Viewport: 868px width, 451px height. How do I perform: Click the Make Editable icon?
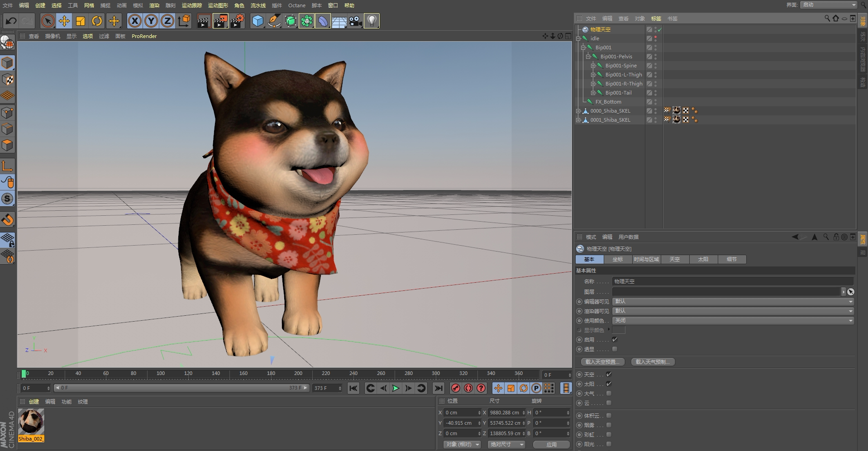click(8, 43)
